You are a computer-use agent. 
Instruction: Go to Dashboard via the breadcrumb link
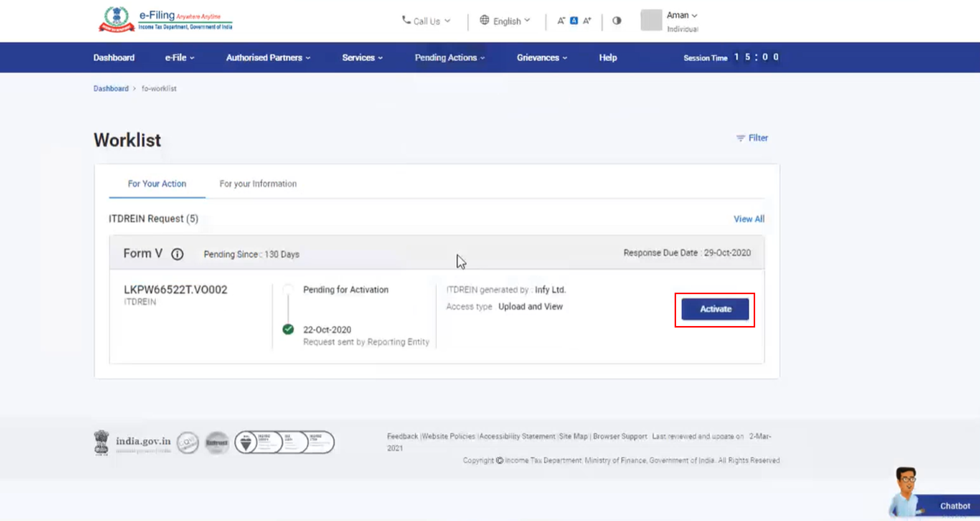[111, 88]
